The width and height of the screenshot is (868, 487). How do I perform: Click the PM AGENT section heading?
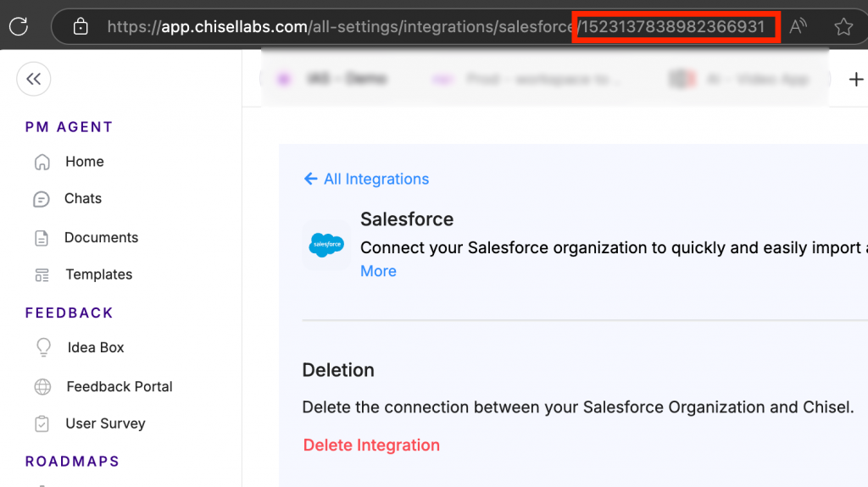pos(69,127)
